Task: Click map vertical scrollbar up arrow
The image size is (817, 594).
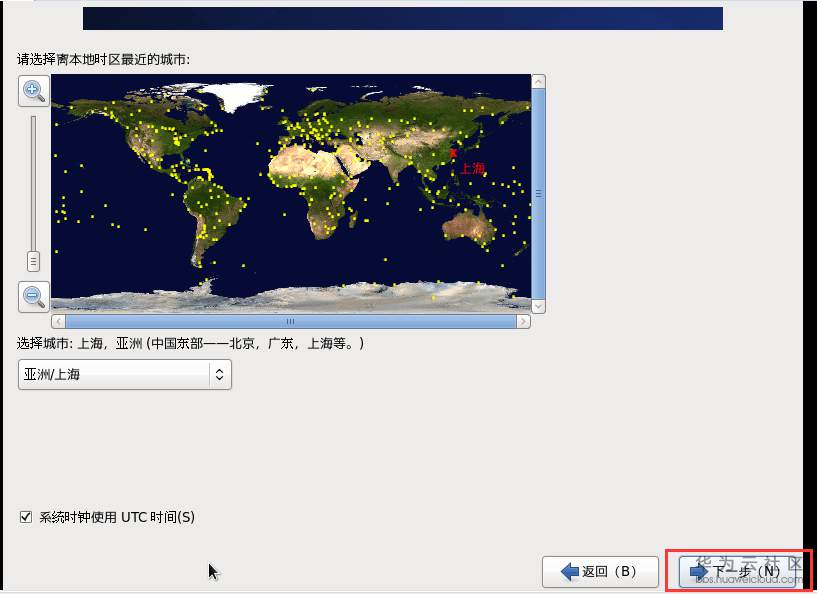Action: pos(539,81)
